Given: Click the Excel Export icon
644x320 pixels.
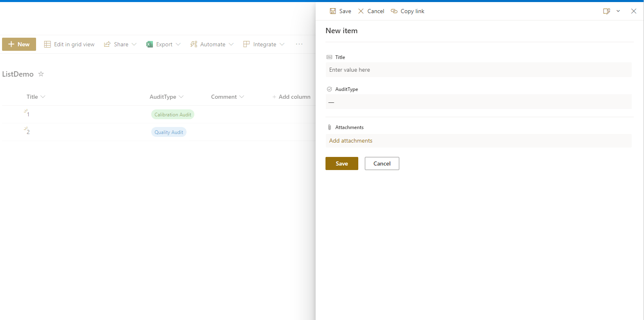Looking at the screenshot, I should [x=150, y=44].
